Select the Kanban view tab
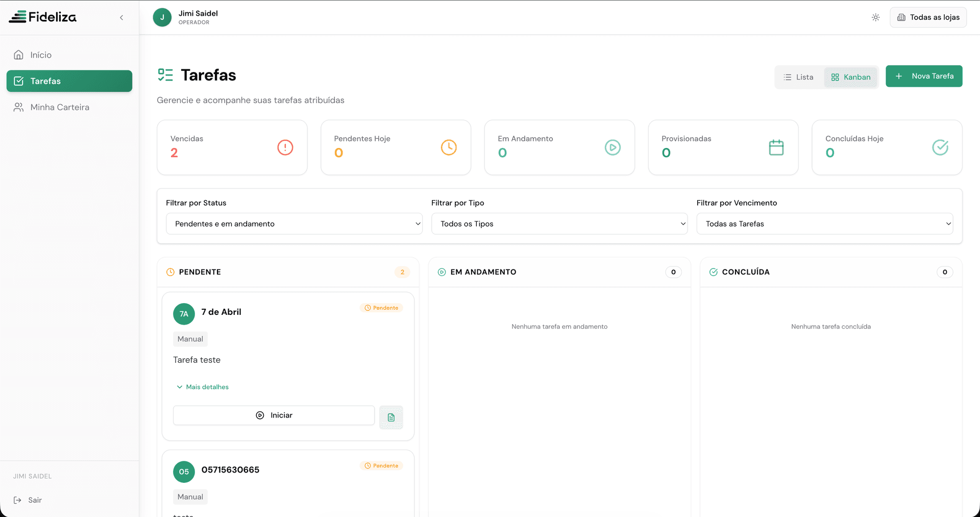This screenshot has height=517, width=980. click(850, 77)
